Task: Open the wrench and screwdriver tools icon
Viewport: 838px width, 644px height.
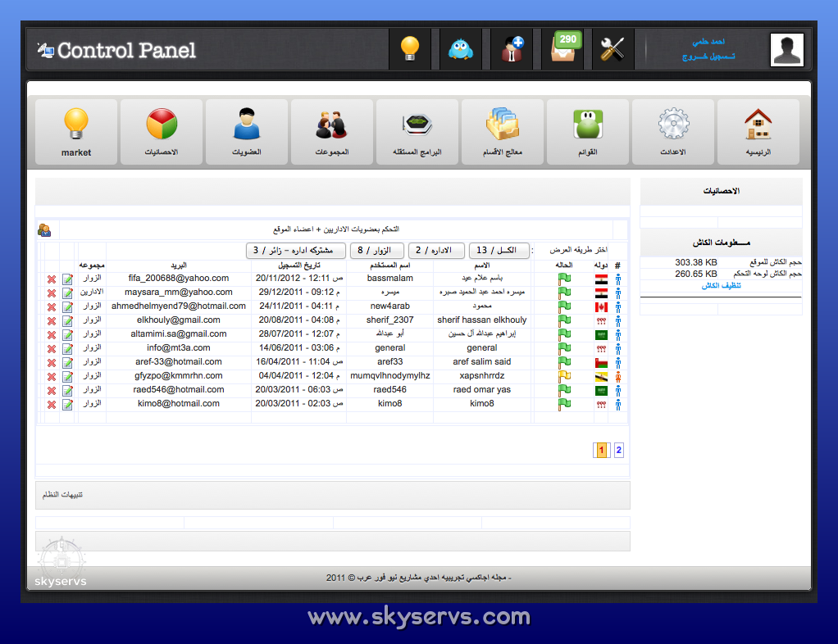Action: point(612,49)
